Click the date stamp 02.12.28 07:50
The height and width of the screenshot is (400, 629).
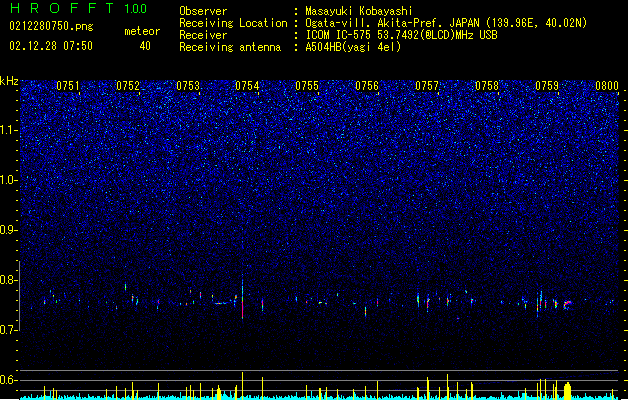51,46
